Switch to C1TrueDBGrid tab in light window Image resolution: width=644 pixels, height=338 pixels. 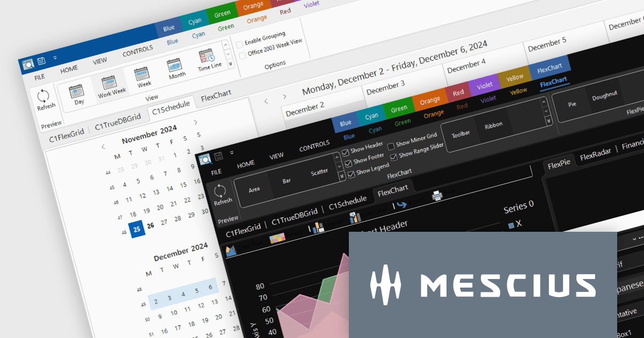pyautogui.click(x=118, y=121)
